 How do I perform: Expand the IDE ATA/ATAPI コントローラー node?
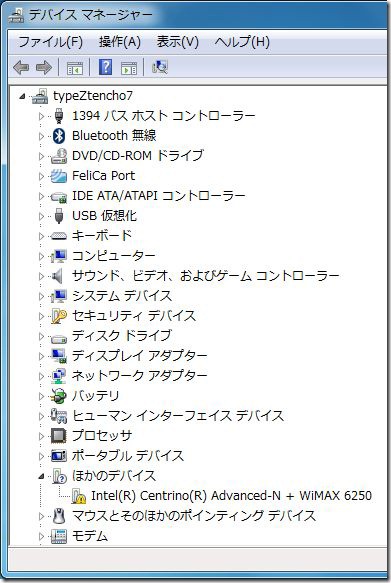click(41, 196)
